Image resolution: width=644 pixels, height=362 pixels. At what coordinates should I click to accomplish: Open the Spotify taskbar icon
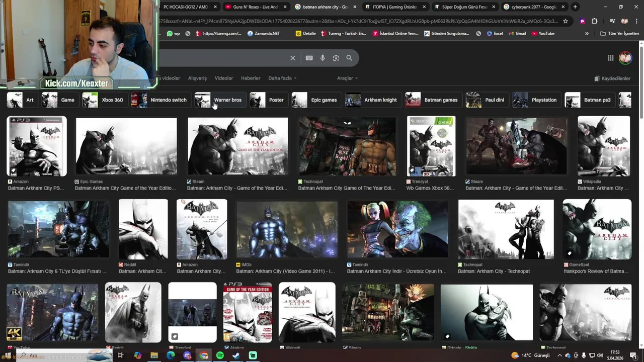(x=220, y=355)
